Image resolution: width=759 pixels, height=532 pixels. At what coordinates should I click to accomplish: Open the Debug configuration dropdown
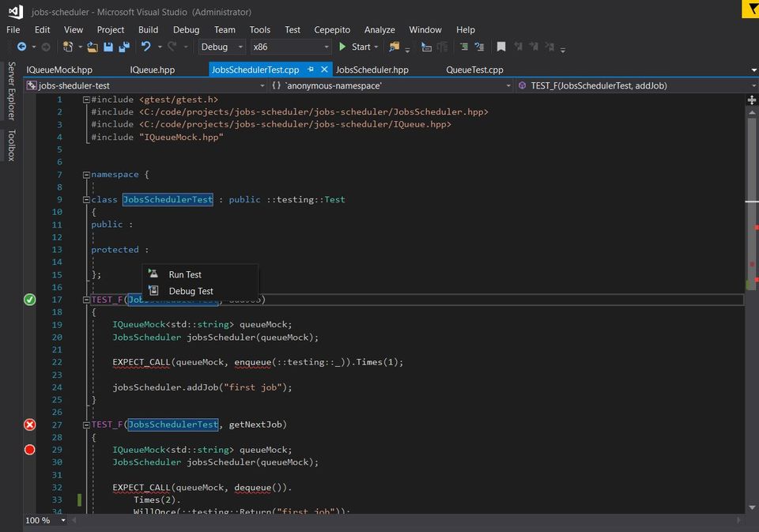(x=221, y=47)
